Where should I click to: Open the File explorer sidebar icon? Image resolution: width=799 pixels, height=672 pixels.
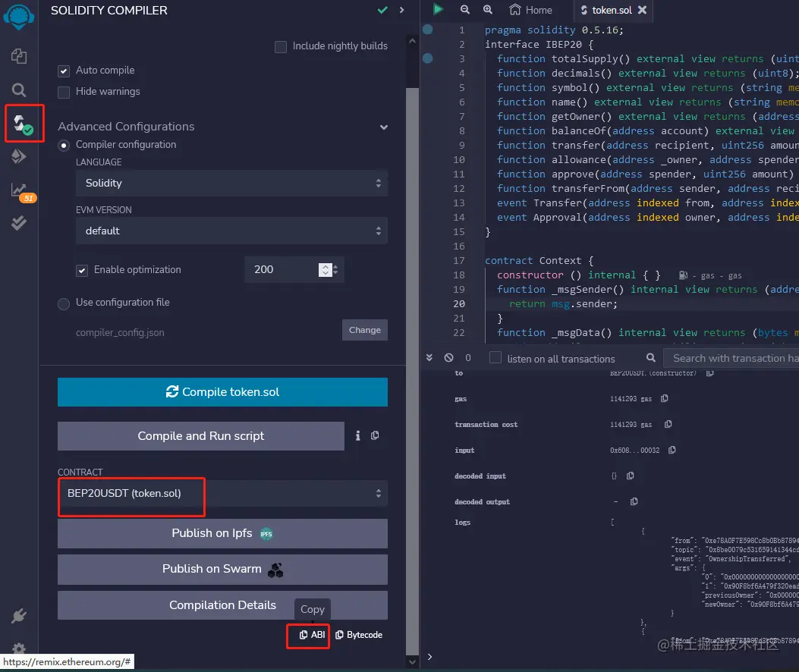click(19, 56)
